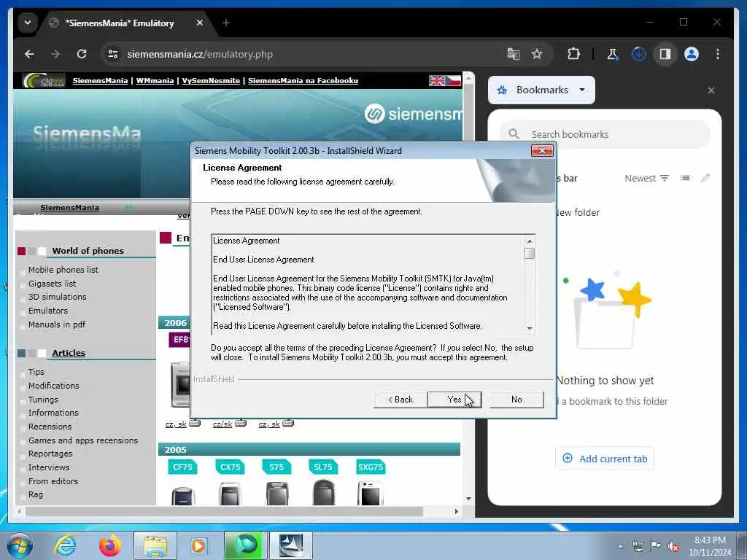Go back in Chrome browser
This screenshot has height=560, width=747.
(29, 54)
